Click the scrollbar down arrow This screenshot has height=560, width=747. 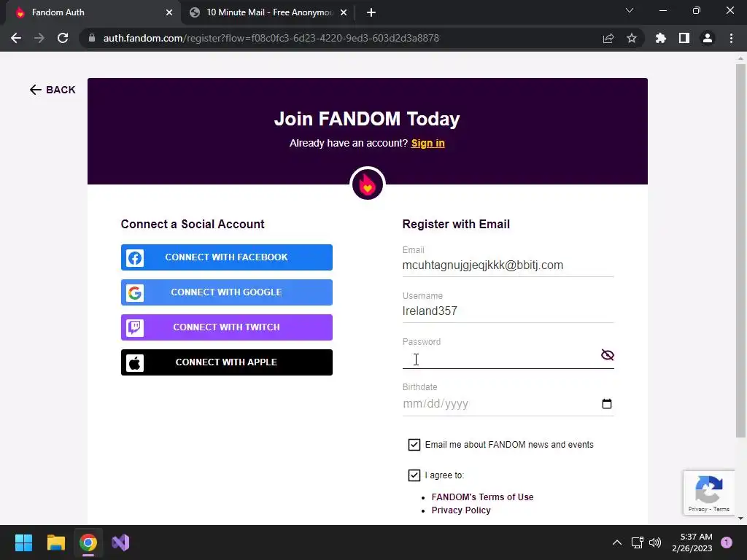740,518
